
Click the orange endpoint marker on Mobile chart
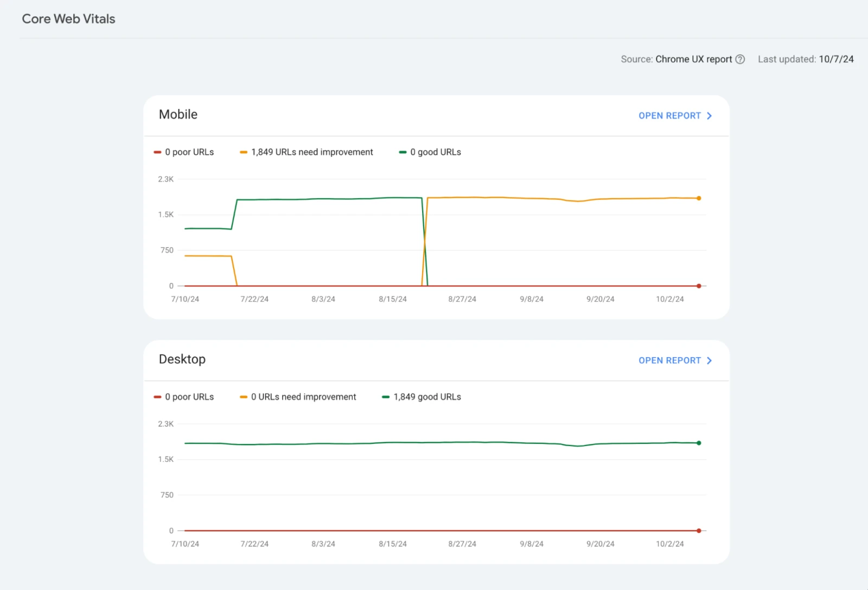699,198
